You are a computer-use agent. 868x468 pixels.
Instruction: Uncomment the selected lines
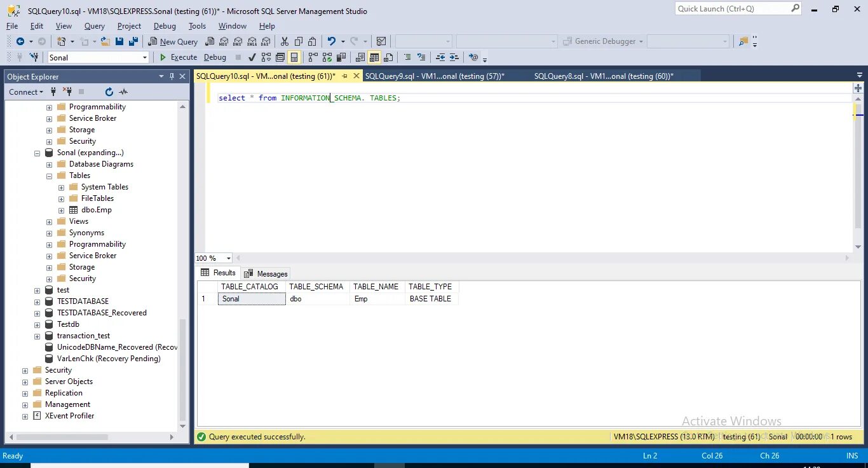(x=421, y=57)
